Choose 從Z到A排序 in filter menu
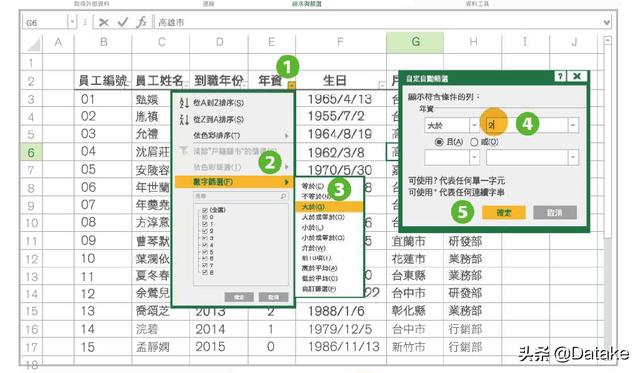640x373 pixels. (x=218, y=119)
